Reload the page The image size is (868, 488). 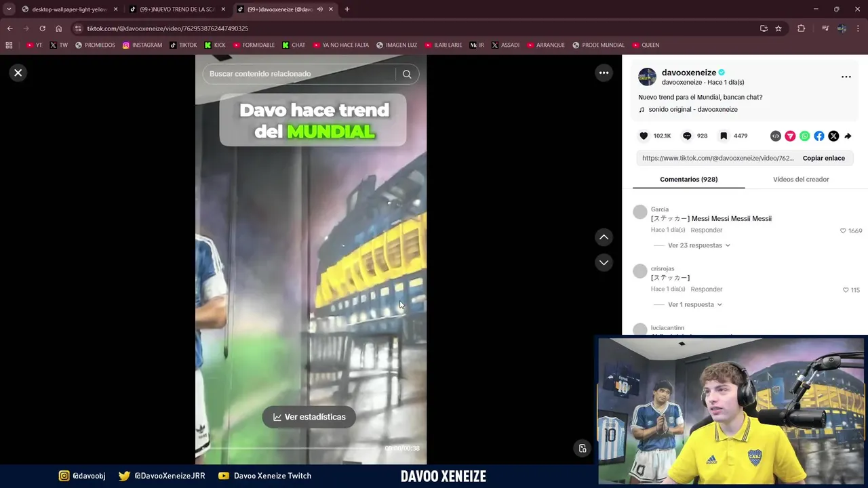coord(42,28)
